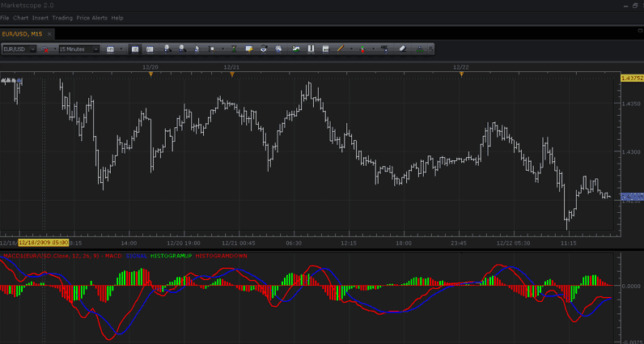This screenshot has width=644, height=344.
Task: Expand the chart type dropdown arrow
Action: click(121, 49)
